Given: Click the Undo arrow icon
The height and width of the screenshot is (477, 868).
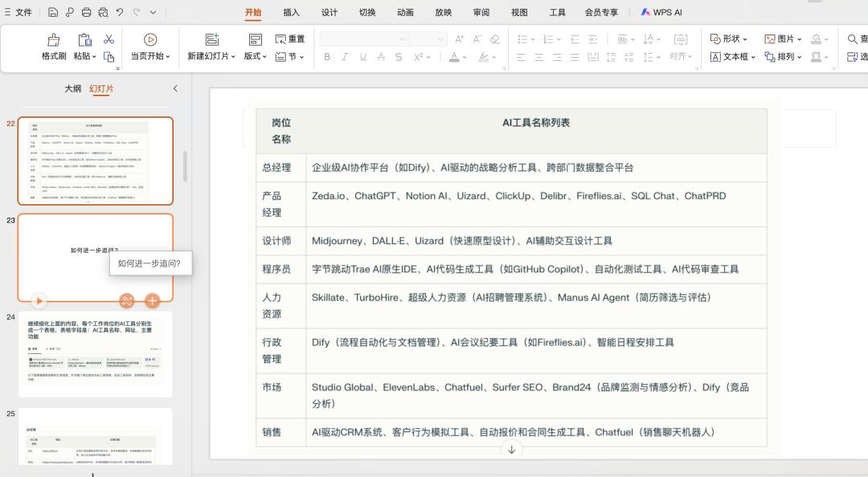Looking at the screenshot, I should [120, 13].
